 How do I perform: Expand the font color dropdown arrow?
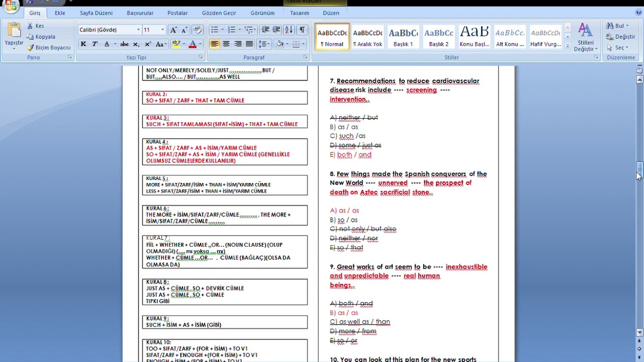tap(200, 44)
